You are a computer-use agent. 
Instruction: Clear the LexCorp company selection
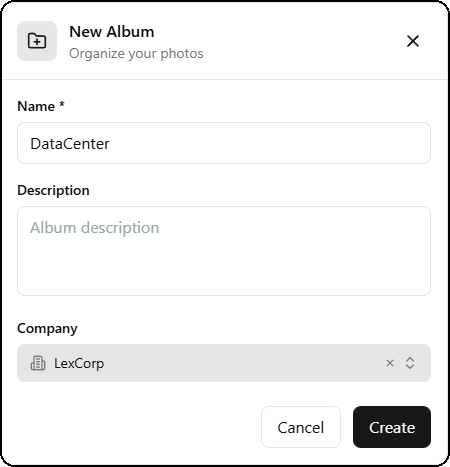coord(390,363)
